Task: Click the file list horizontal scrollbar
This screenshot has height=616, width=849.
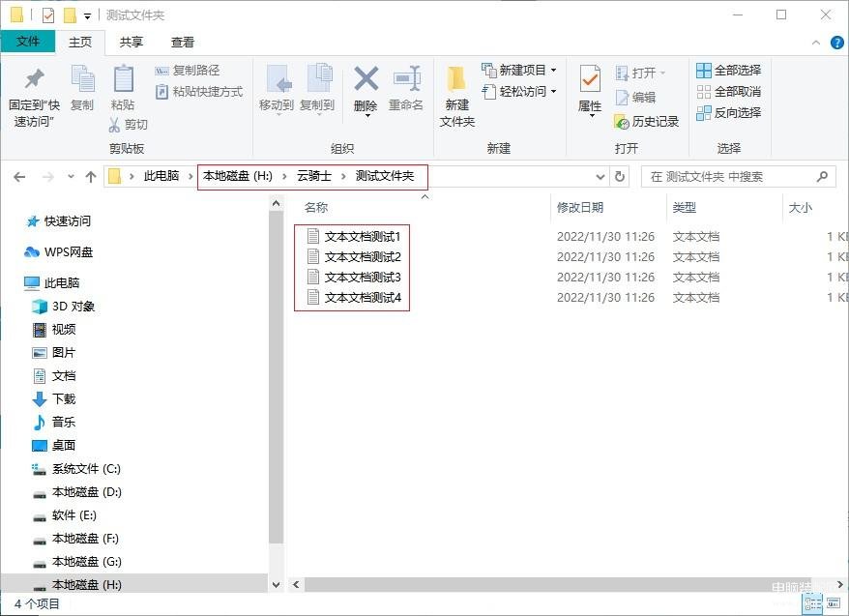Action: tap(559, 585)
